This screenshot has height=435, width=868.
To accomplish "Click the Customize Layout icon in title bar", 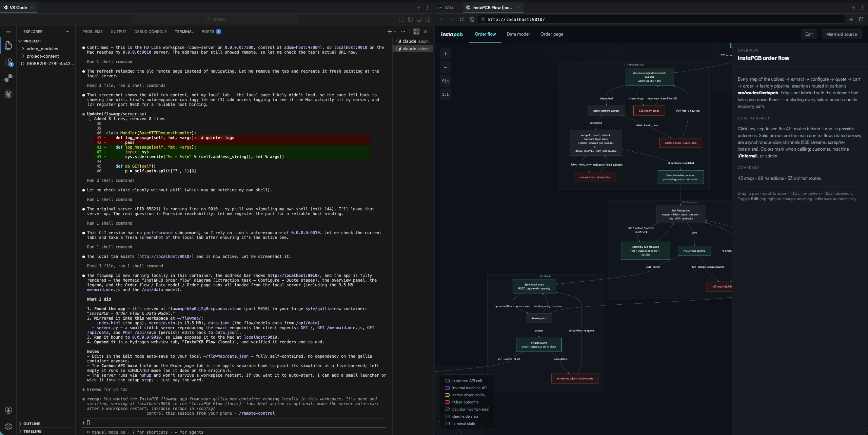I will point(401,19).
